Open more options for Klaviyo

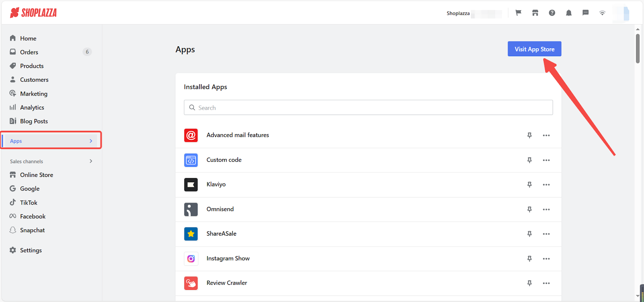(x=546, y=185)
